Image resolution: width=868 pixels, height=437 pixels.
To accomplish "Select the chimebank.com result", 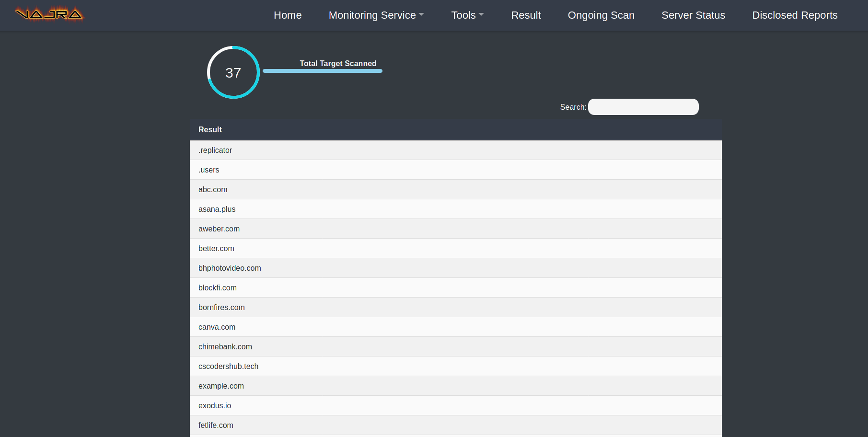I will (x=456, y=346).
